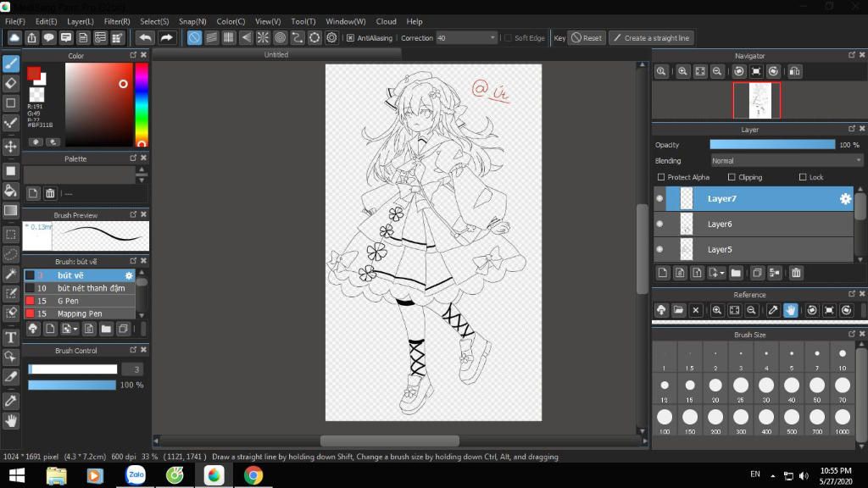Click the horizontal canvas scrollbar
Image resolution: width=868 pixels, height=488 pixels.
(389, 441)
